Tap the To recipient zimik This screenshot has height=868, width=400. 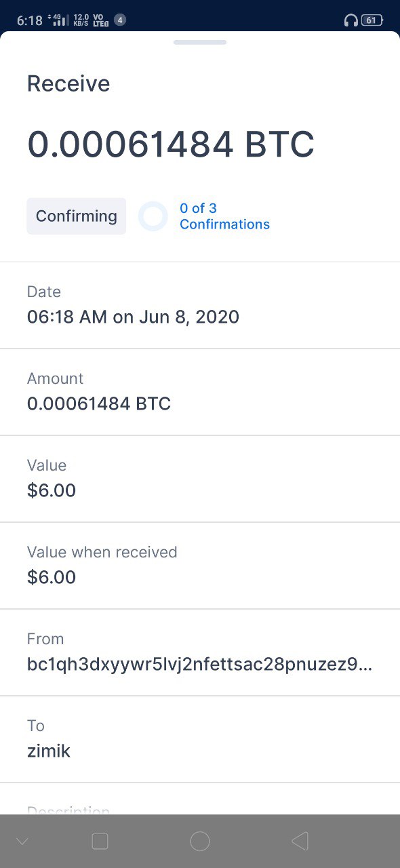49,751
